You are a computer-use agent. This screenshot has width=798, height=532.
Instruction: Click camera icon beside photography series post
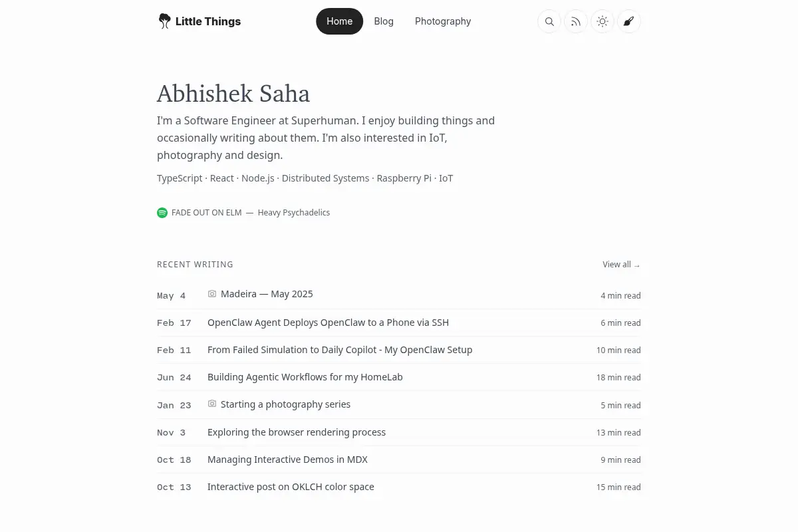click(x=212, y=404)
